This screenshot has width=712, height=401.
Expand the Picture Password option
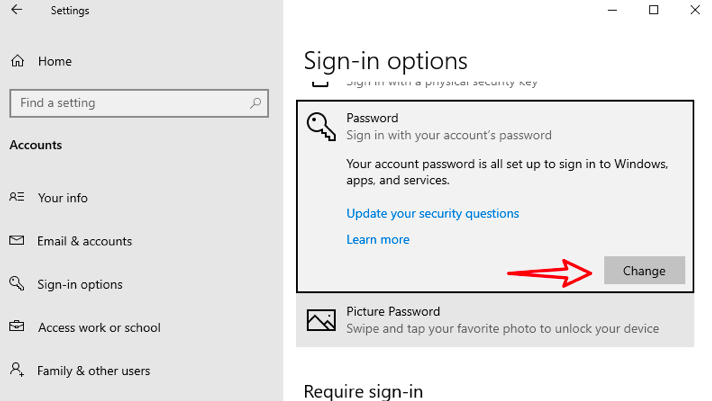(x=494, y=320)
